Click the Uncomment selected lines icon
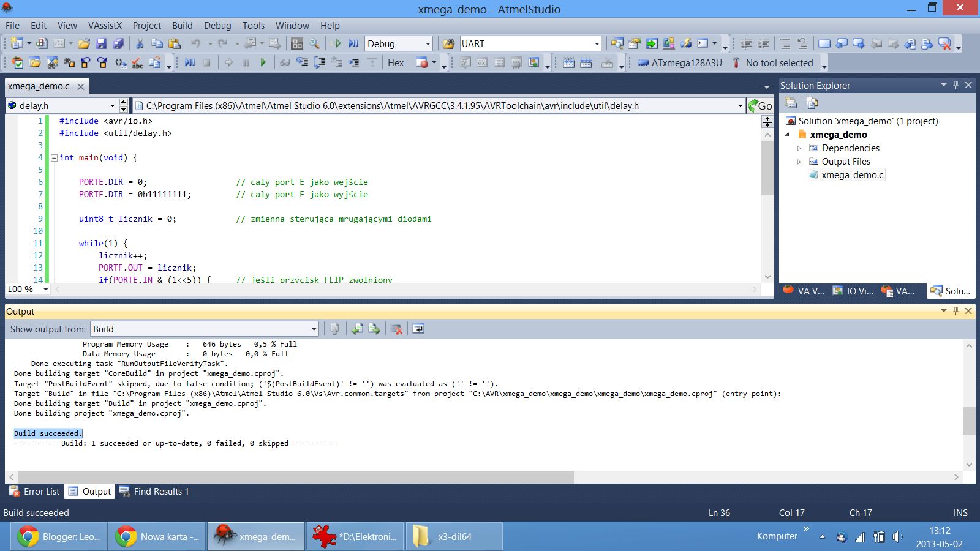Viewport: 980px width, 551px height. [802, 43]
